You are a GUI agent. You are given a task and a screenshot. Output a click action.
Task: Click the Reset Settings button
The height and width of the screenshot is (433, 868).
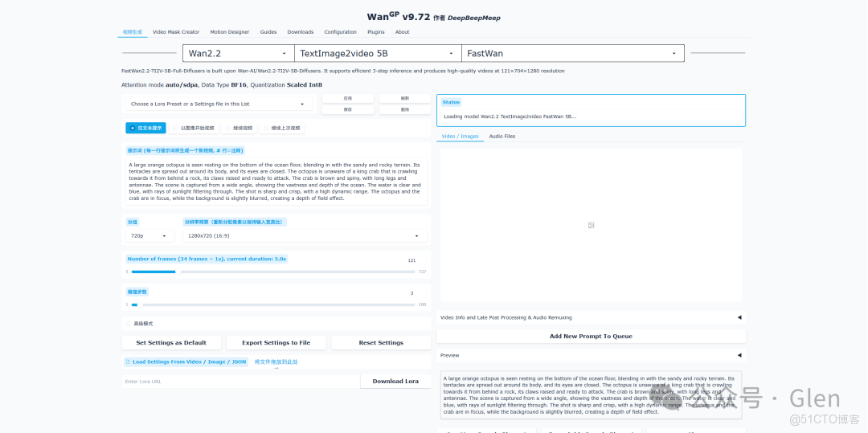(x=381, y=343)
